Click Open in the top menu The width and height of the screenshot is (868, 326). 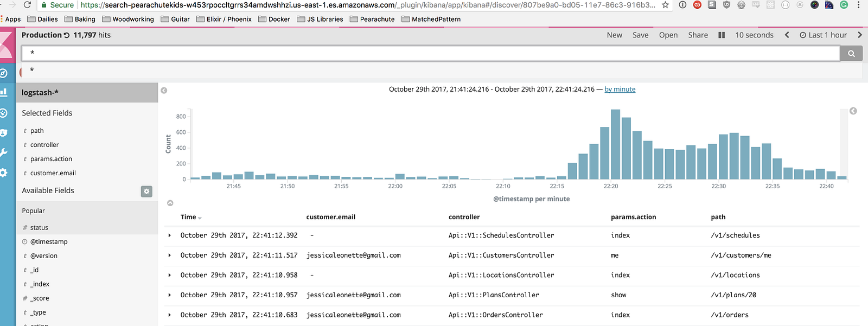tap(668, 35)
